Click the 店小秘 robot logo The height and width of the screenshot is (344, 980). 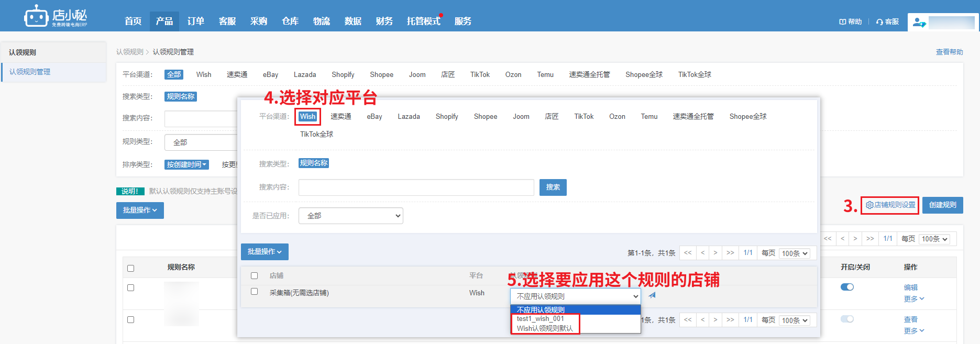(x=55, y=16)
